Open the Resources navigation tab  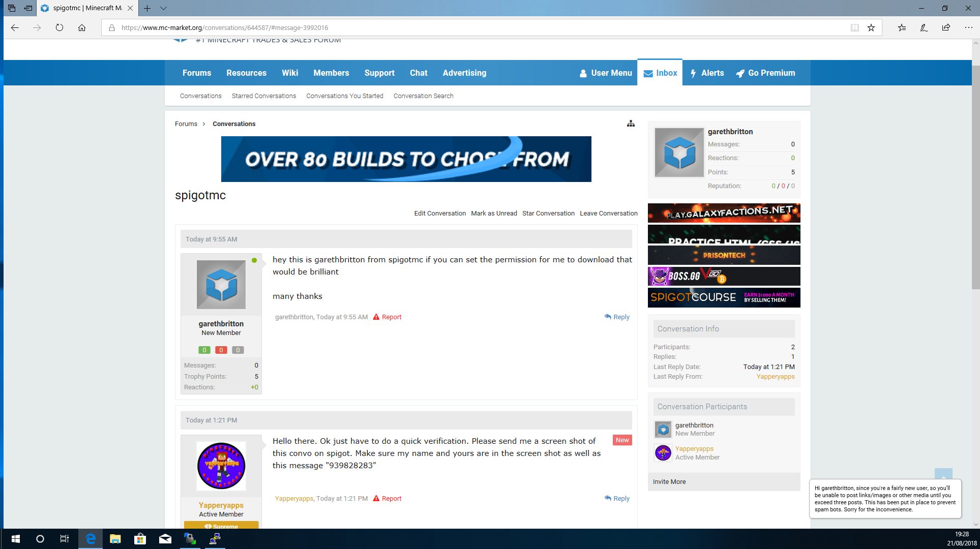(246, 73)
